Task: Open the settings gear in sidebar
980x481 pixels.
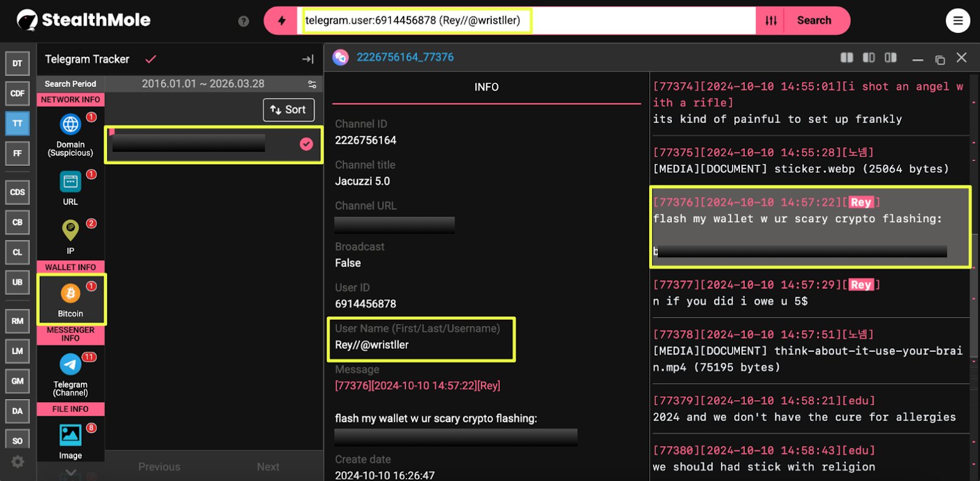Action: pos(18,462)
